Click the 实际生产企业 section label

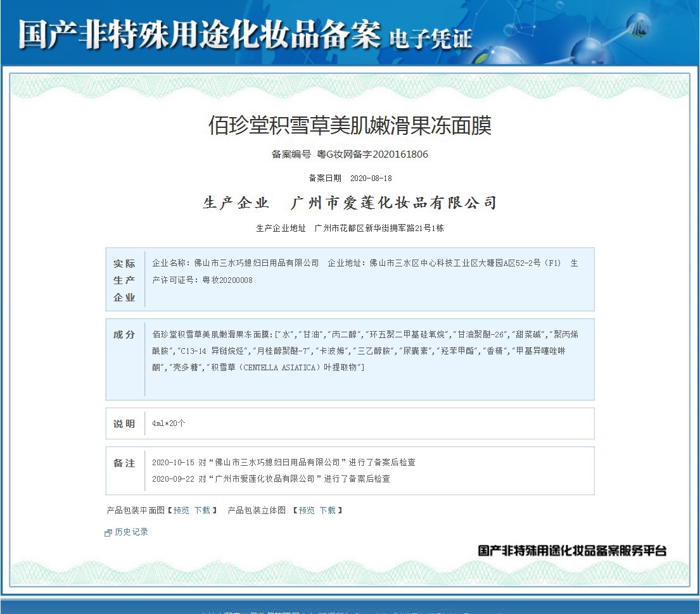click(x=125, y=280)
